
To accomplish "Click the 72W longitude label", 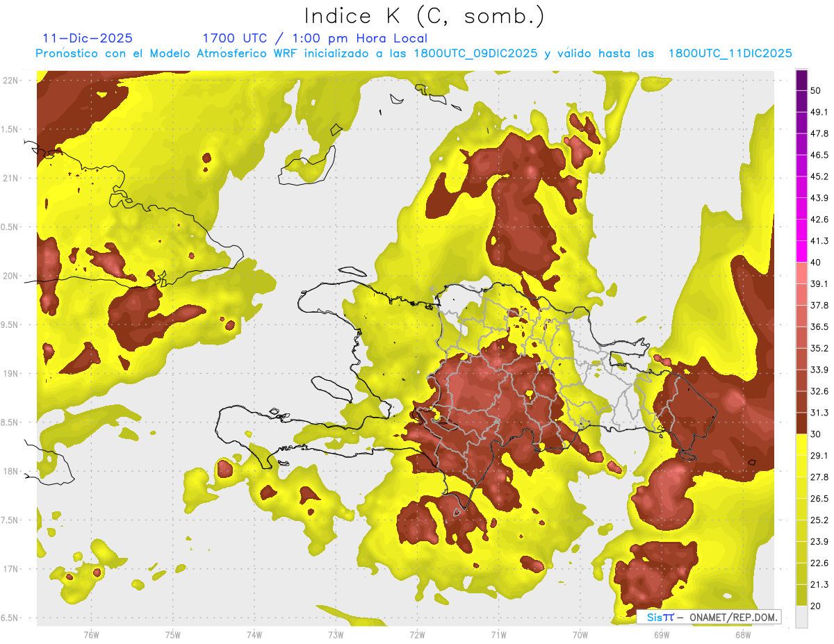I will (417, 634).
